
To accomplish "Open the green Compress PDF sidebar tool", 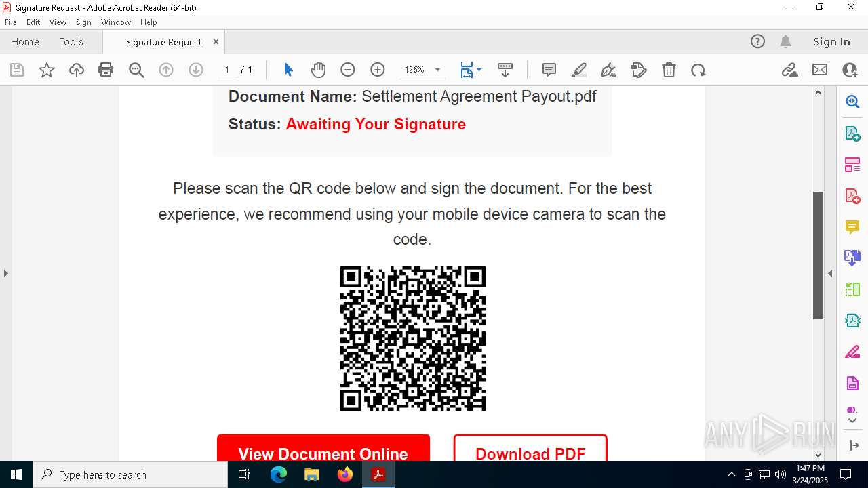I will pos(852,289).
